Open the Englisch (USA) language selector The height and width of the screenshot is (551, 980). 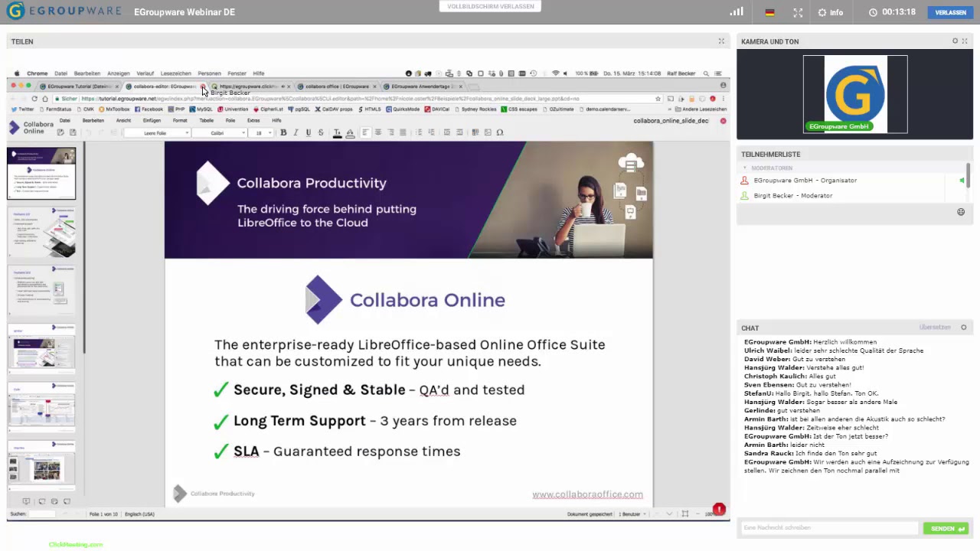point(139,514)
